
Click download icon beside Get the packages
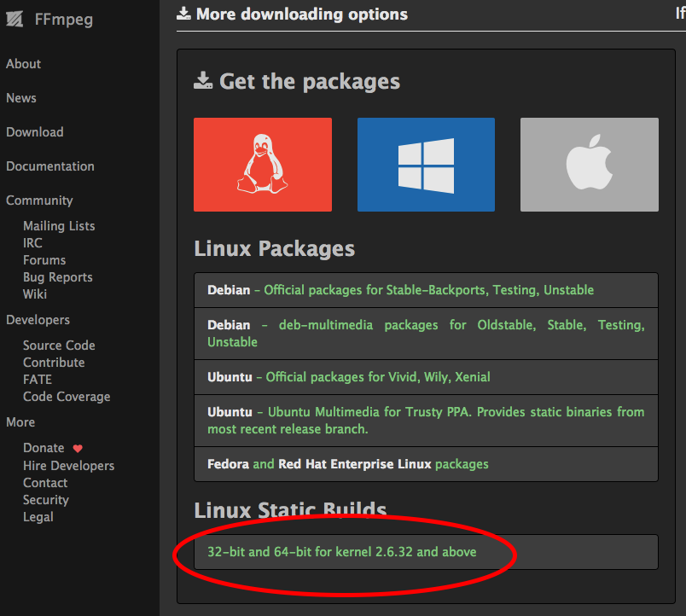click(203, 80)
